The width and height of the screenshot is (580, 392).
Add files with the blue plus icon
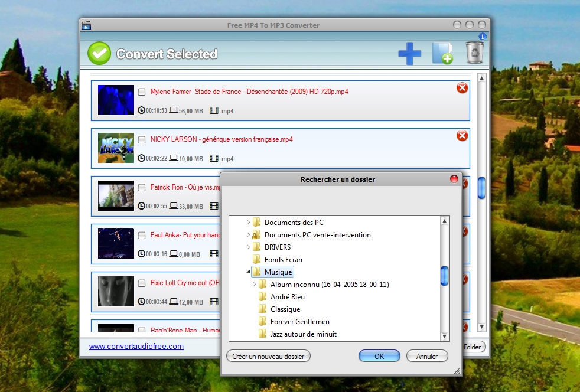click(x=409, y=54)
